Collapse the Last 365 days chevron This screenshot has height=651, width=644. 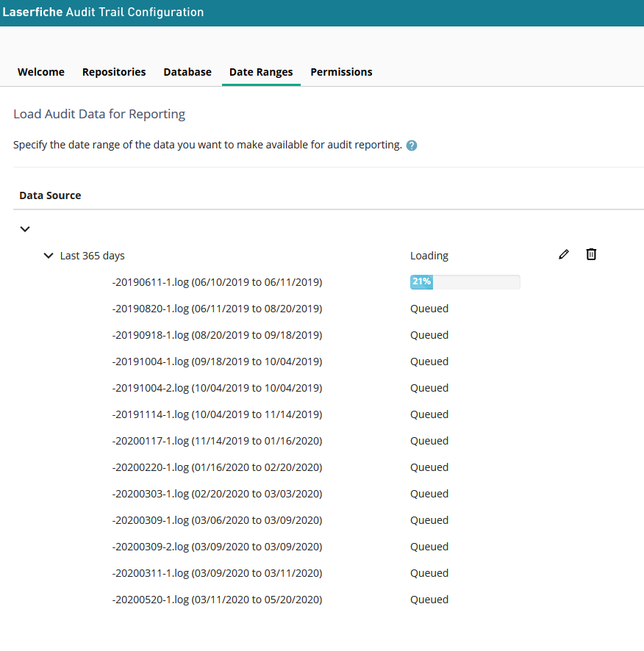(49, 256)
